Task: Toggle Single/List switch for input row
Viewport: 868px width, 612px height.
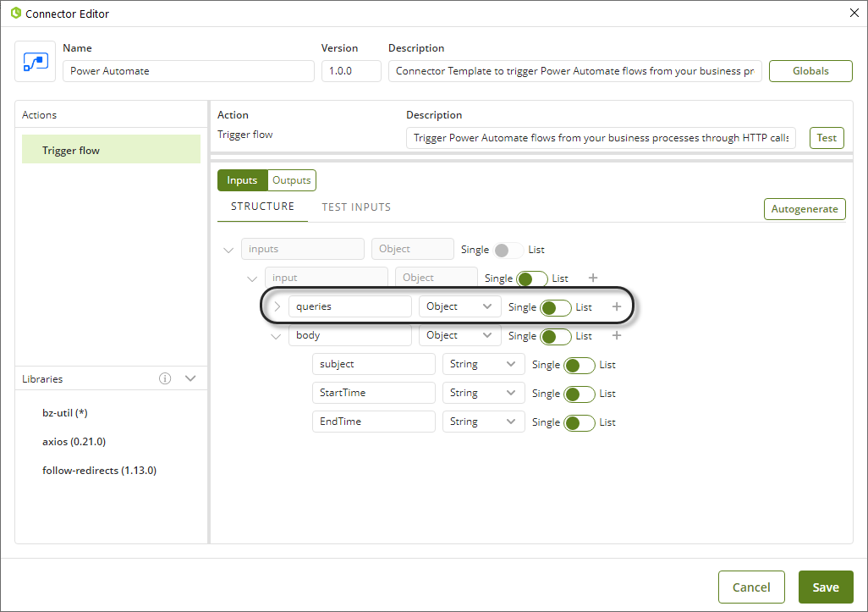Action: click(x=532, y=278)
